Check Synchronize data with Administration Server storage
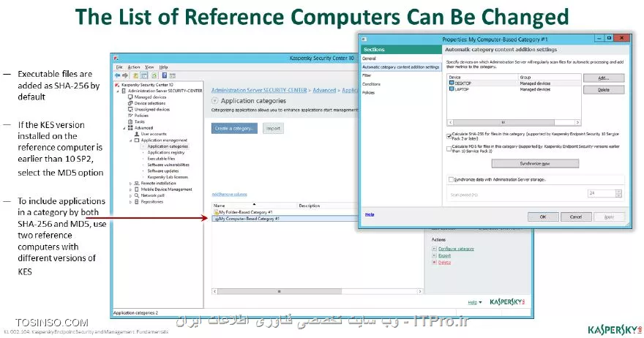This screenshot has height=338, width=644. 451,179
